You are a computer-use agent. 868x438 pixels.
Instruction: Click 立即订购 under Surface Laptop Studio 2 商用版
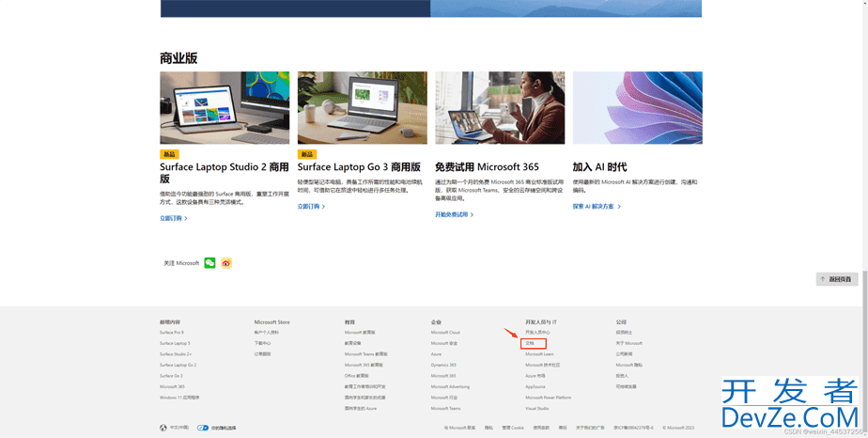pos(173,218)
